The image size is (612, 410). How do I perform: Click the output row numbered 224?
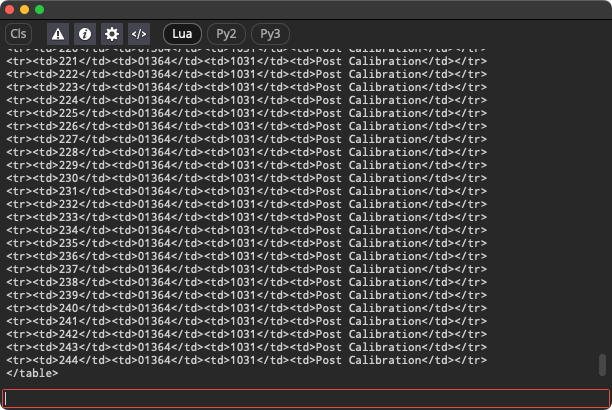(x=247, y=100)
